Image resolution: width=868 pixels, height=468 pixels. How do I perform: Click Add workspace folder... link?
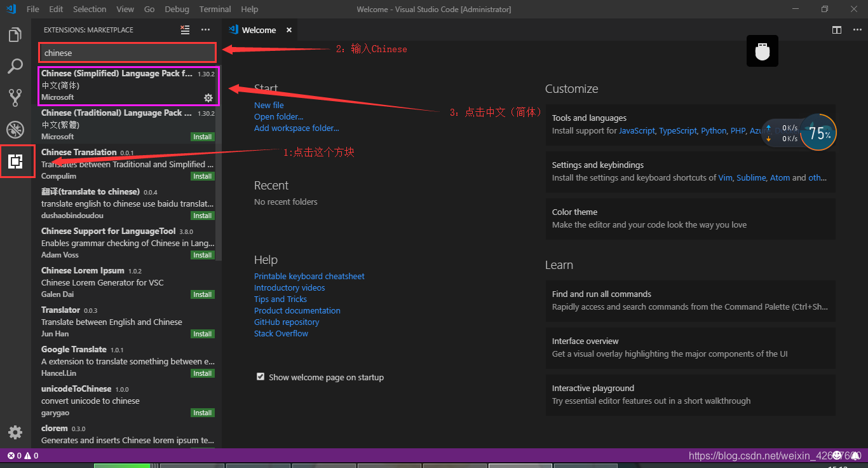click(x=297, y=128)
